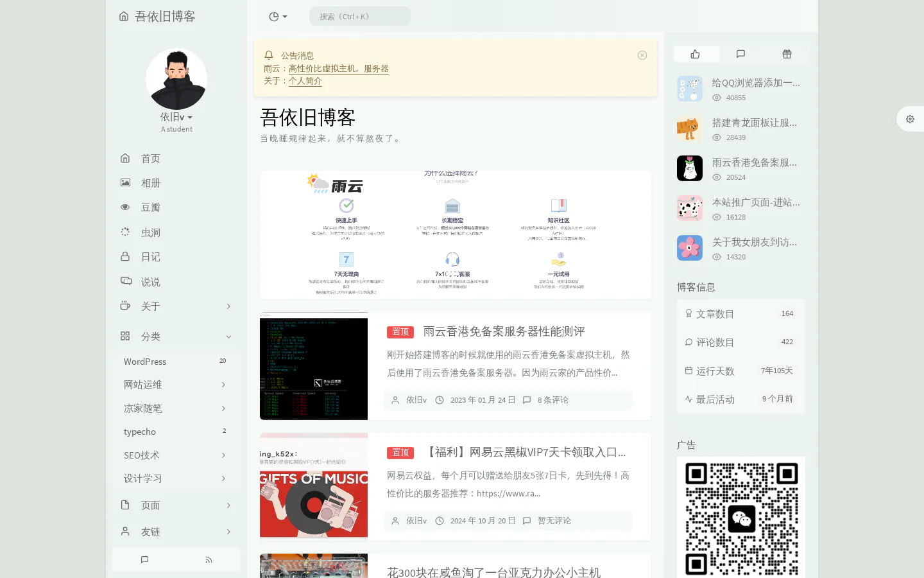Open the 高性价比虚拟主机，服务器 link
This screenshot has height=578, width=924.
(x=339, y=68)
